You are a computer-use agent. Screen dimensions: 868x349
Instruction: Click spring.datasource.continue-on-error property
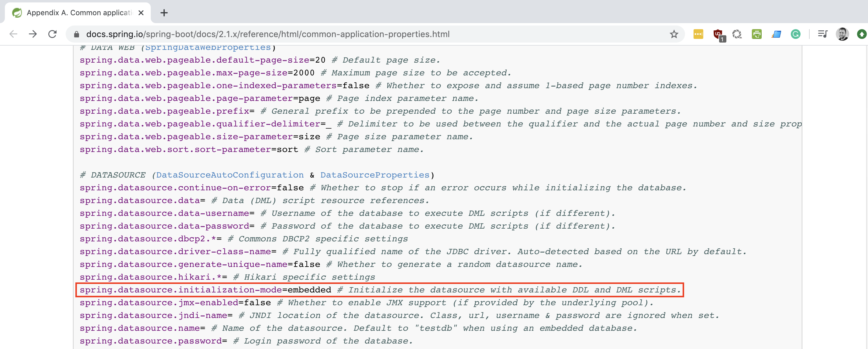(175, 188)
